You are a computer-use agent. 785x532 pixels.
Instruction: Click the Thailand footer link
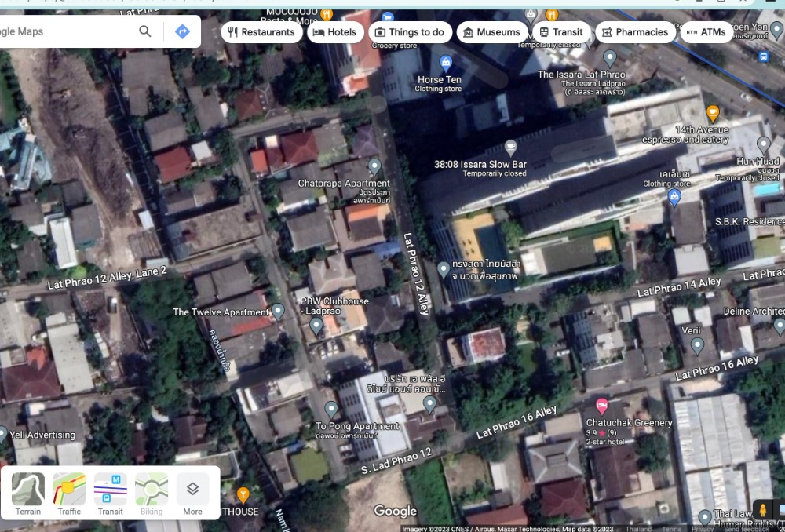pos(638,529)
